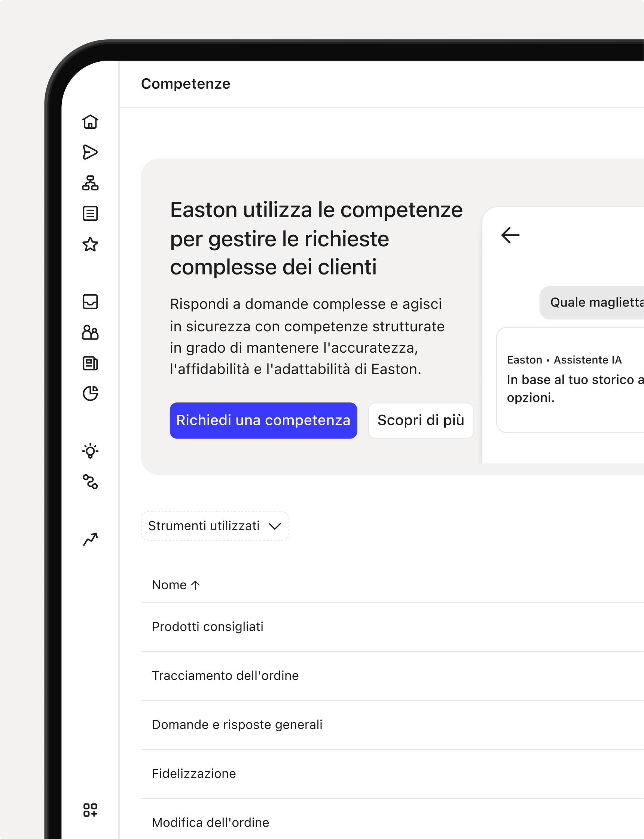The height and width of the screenshot is (839, 644).
Task: Click Easton Assistente IA reply card
Action: click(x=570, y=380)
